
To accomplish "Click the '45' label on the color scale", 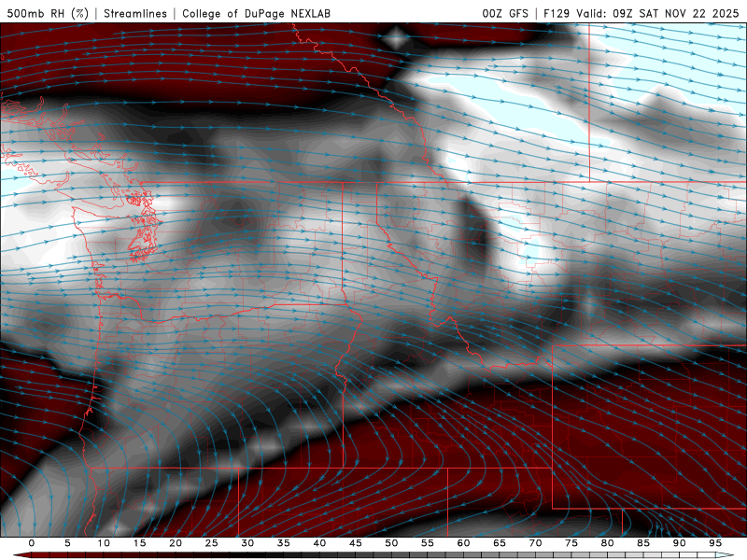I will point(356,543).
